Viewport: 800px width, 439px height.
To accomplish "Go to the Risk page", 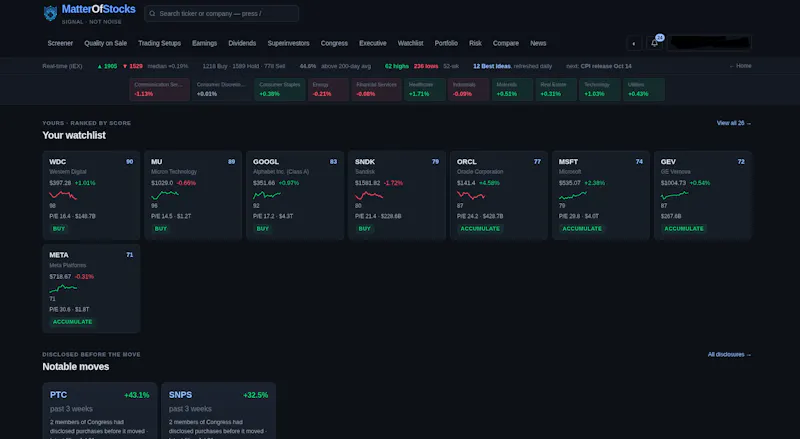I will coord(475,43).
